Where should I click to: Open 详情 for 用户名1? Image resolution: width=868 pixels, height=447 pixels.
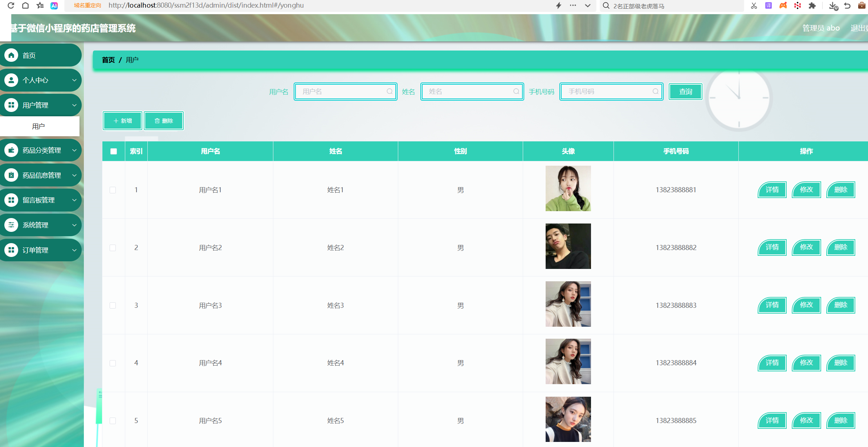[772, 190]
